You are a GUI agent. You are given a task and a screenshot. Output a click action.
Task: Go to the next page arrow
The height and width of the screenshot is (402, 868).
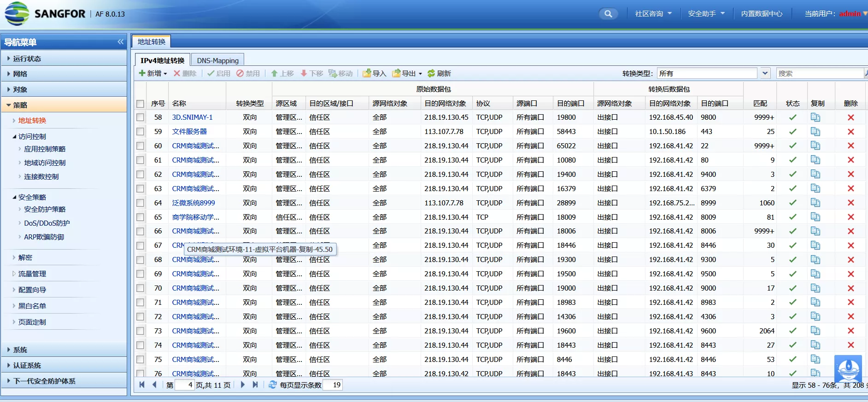[243, 385]
